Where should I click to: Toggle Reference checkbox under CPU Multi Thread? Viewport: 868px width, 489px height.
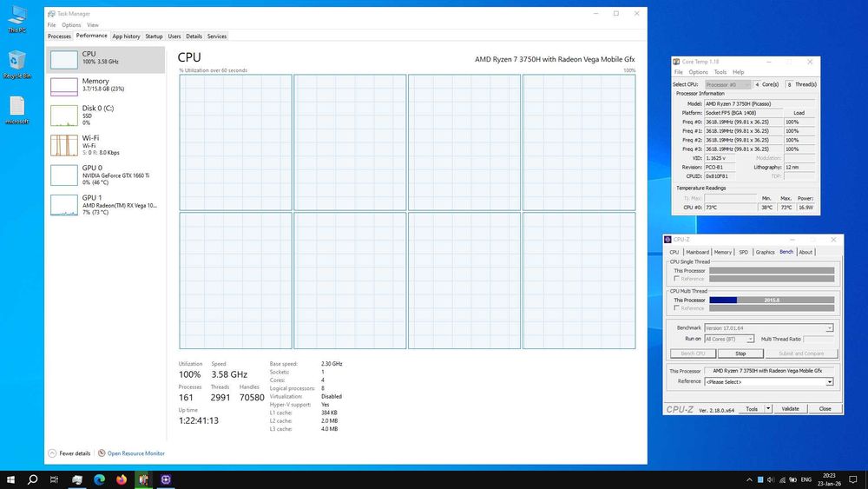click(x=676, y=308)
